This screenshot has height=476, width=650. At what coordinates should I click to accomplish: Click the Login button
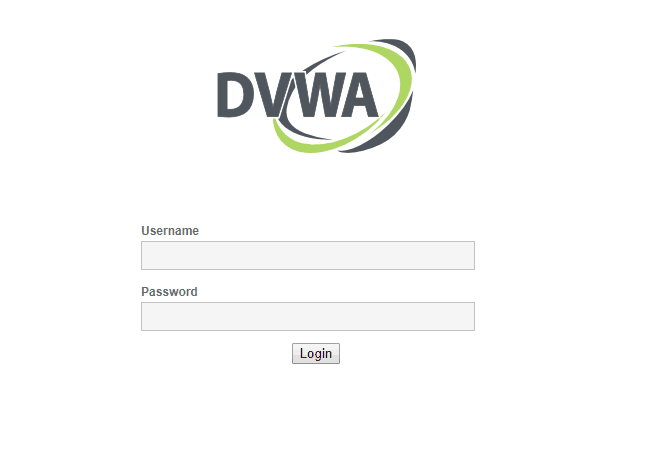pyautogui.click(x=316, y=353)
